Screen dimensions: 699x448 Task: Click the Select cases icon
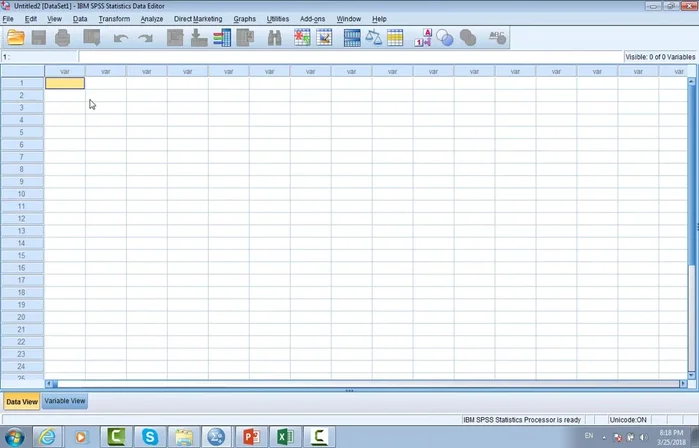395,37
